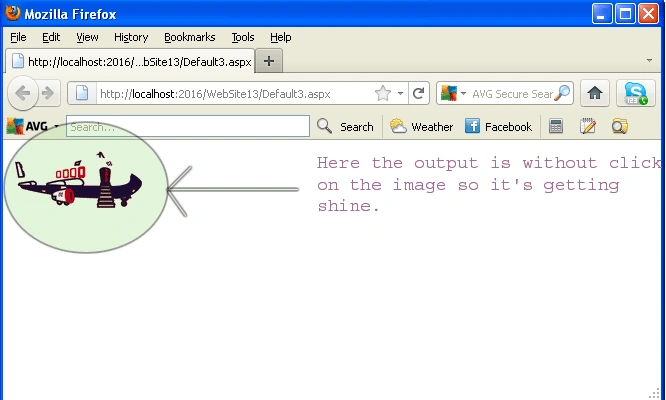Click the AVG toolbar Search button
The height and width of the screenshot is (400, 666).
click(345, 127)
